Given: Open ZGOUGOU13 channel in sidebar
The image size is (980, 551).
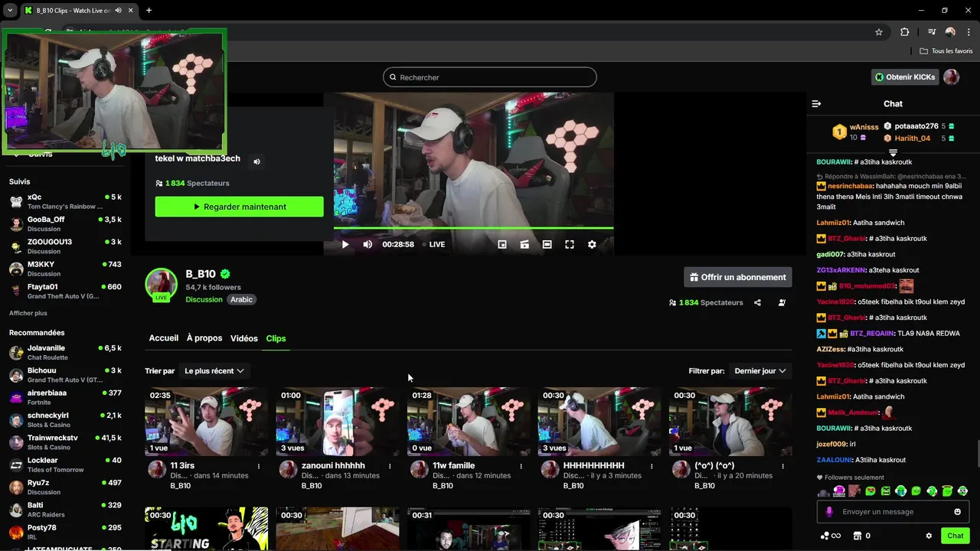Looking at the screenshot, I should coord(65,246).
